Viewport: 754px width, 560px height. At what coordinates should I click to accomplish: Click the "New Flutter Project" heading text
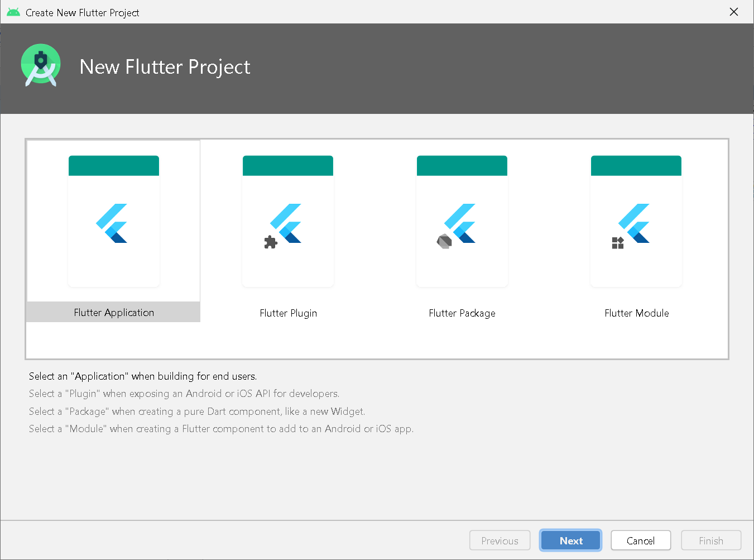click(x=165, y=67)
